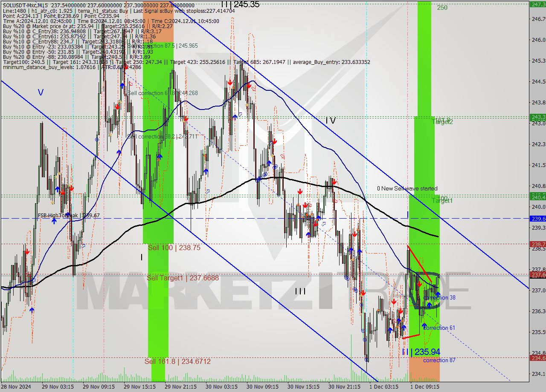Click the 238.7 red price tag on axis
Viewport: 546px width, 392px height.
tap(537, 244)
